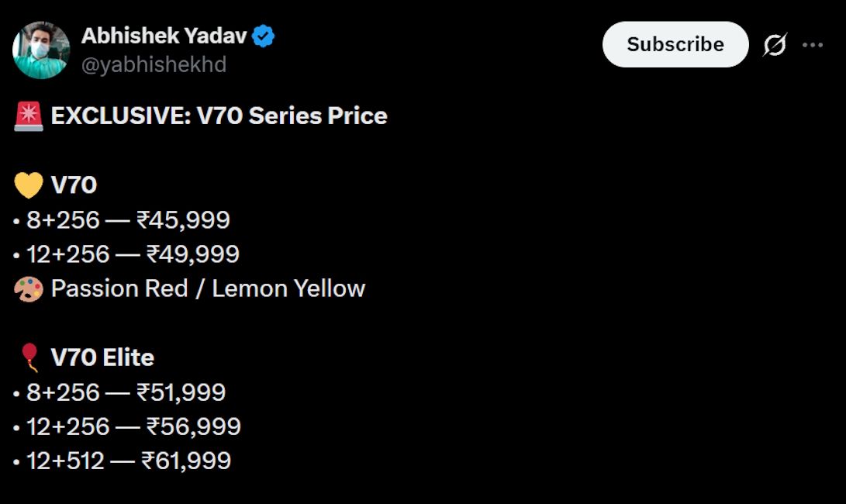Select the EXCLUSIVE: V70 Series Price headline
Viewport: 846px width, 504px height.
click(x=218, y=116)
